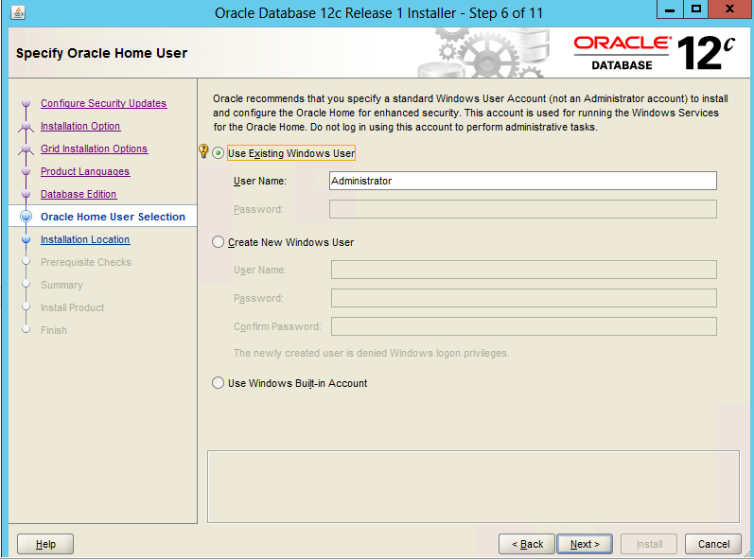Click the Oracle Home User Selection step marker

tap(26, 217)
